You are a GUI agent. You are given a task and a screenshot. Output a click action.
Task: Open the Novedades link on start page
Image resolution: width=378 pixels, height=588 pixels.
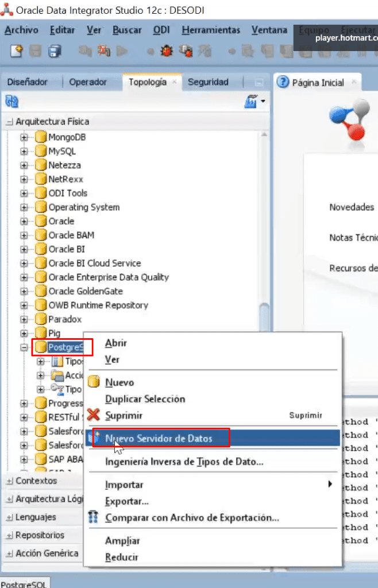352,207
